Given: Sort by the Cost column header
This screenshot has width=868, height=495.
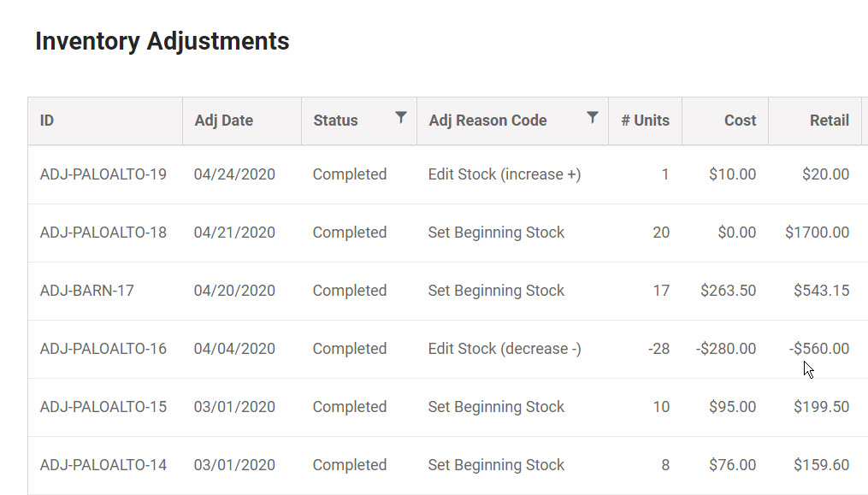Looking at the screenshot, I should click(740, 121).
